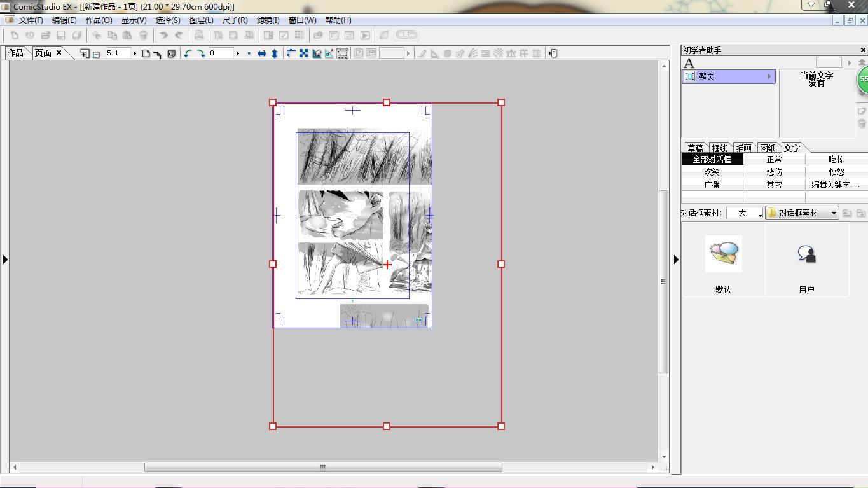Click the rotate clockwise arrow icon
The height and width of the screenshot is (488, 868).
pos(201,53)
